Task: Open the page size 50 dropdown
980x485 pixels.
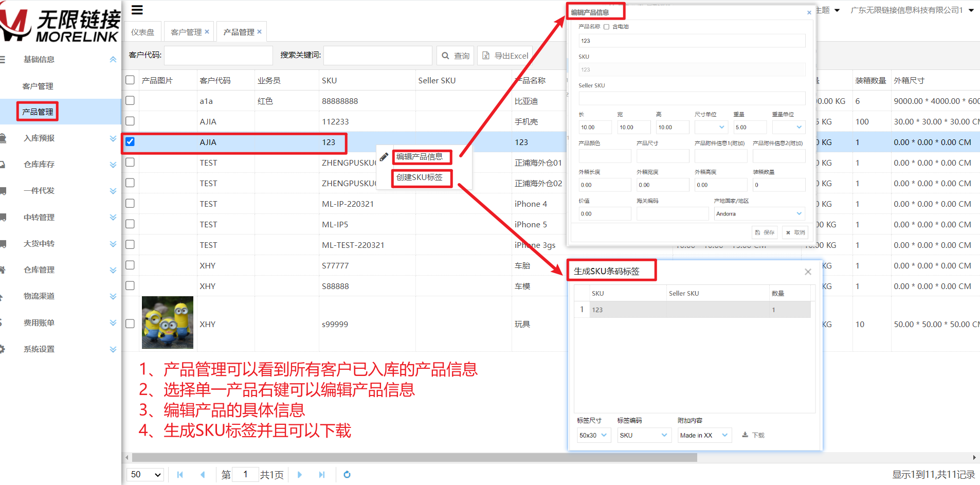Action: [x=146, y=474]
